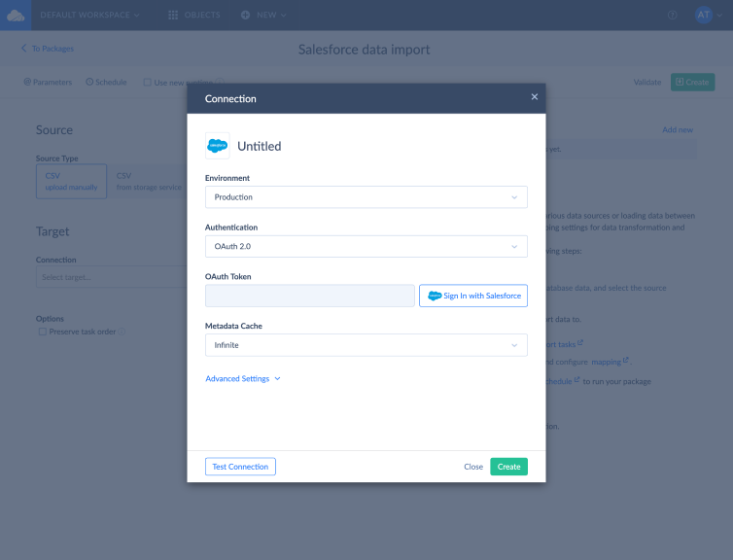Viewport: 733px width, 560px height.
Task: Expand Advanced Settings section
Action: pyautogui.click(x=243, y=378)
